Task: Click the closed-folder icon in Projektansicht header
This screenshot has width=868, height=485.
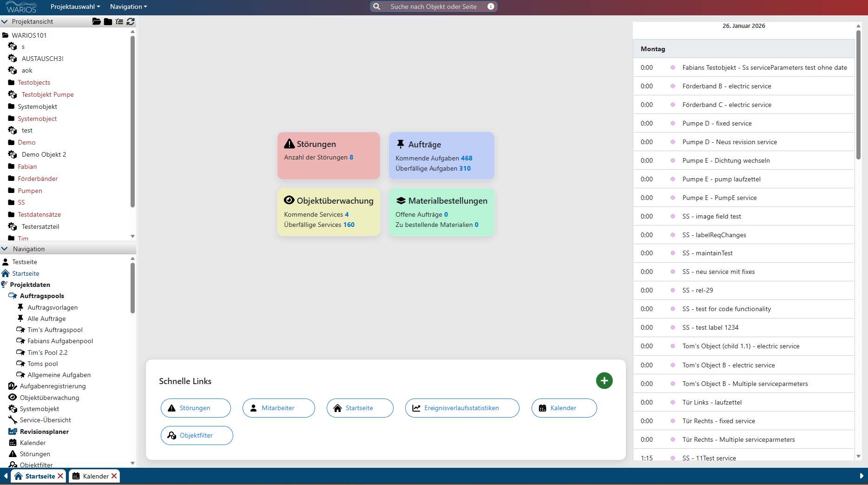Action: pos(108,21)
